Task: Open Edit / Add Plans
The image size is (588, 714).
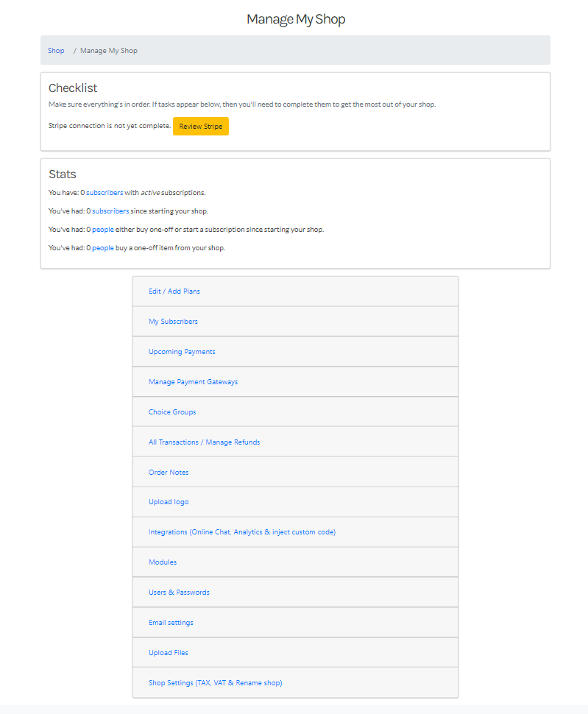Action: click(174, 291)
